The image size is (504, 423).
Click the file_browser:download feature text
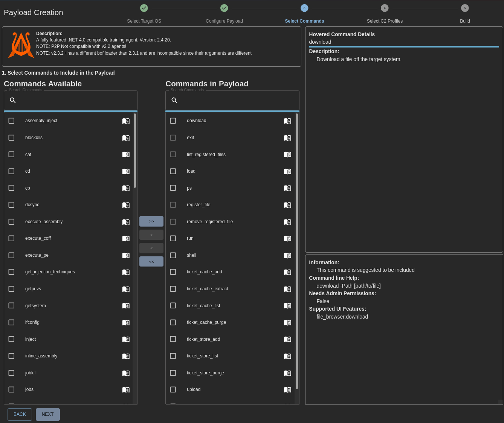(x=342, y=317)
